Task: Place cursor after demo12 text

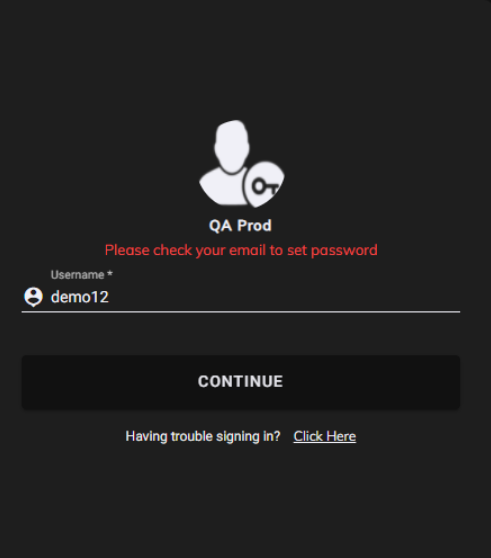Action: tap(110, 297)
